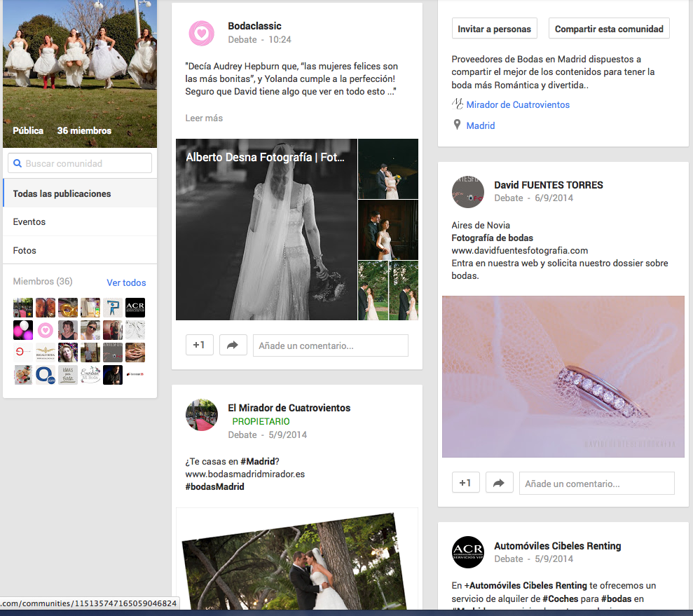Image resolution: width=693 pixels, height=616 pixels.
Task: Open diamond ring on veil photo
Action: pos(563,376)
